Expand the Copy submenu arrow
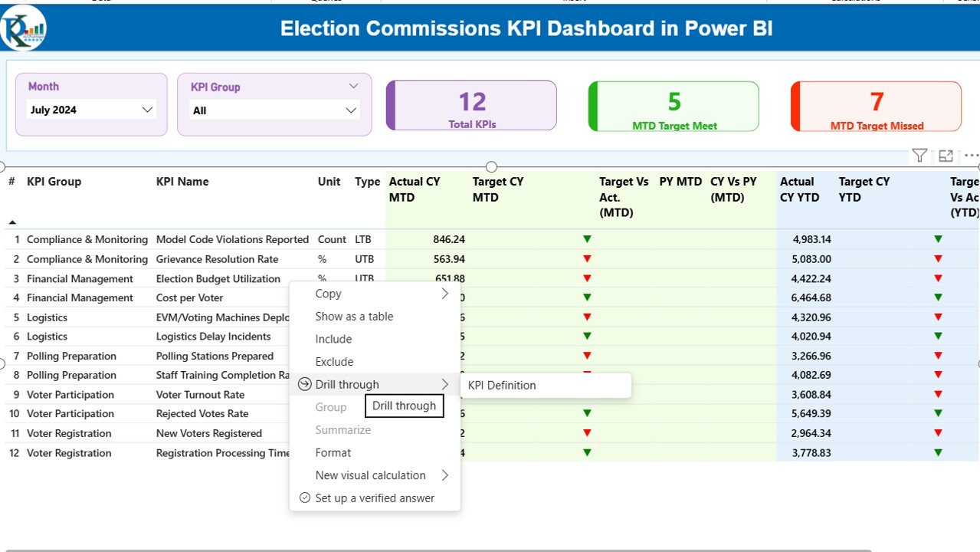This screenshot has height=552, width=980. point(444,294)
